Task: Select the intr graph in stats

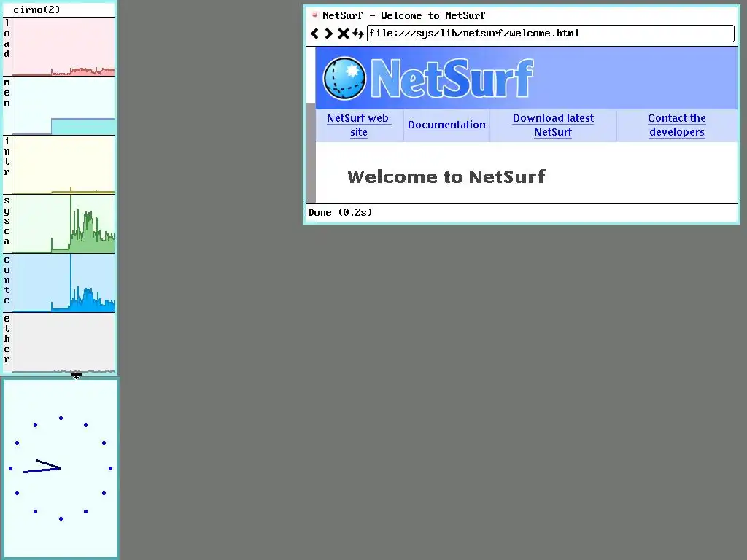Action: tap(63, 165)
